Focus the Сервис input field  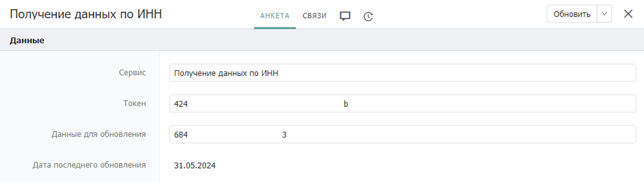coord(403,73)
